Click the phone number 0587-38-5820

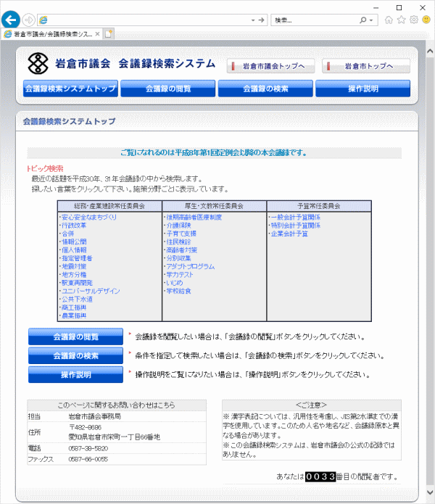pos(88,448)
